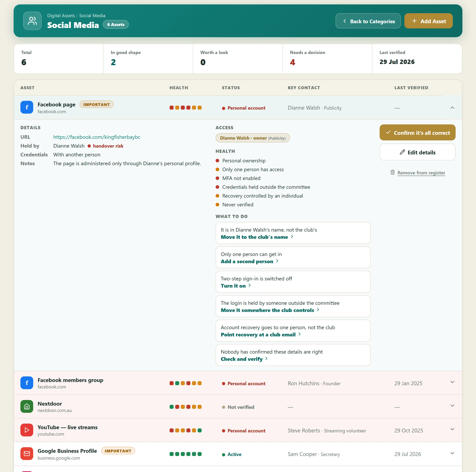This screenshot has width=476, height=472.
Task: Choose Add a second person action
Action: pyautogui.click(x=250, y=261)
